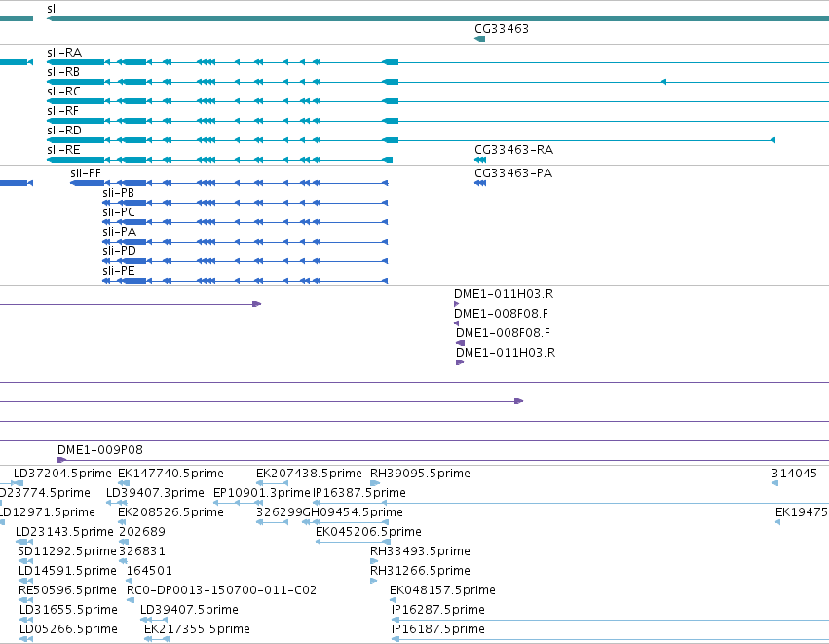
Task: Select the sli-RC transcript label
Action: click(x=64, y=92)
